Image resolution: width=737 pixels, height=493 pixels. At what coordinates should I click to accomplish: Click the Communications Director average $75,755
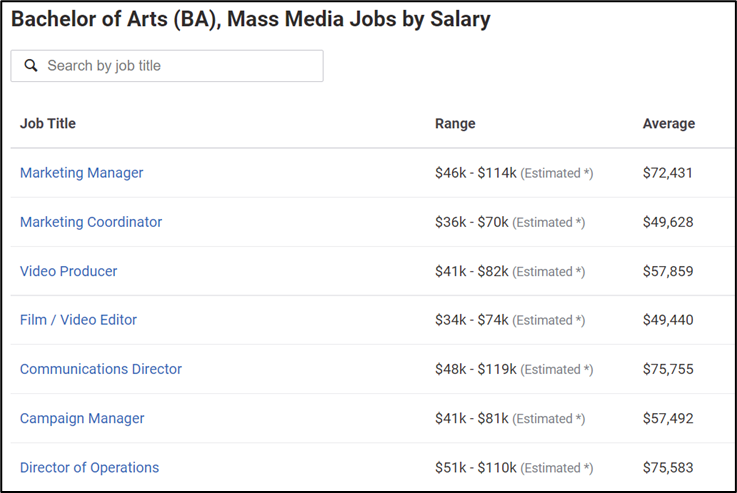(x=668, y=369)
